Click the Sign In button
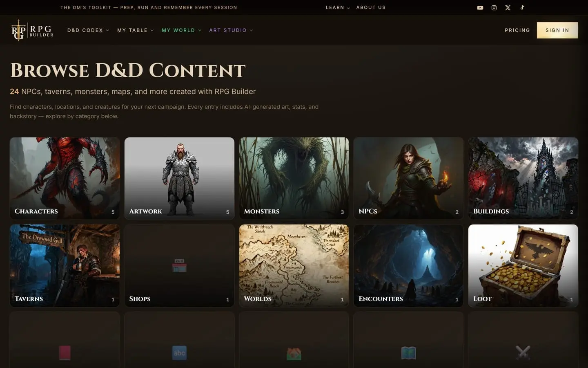Screen dimensions: 588x368 [x=557, y=30]
